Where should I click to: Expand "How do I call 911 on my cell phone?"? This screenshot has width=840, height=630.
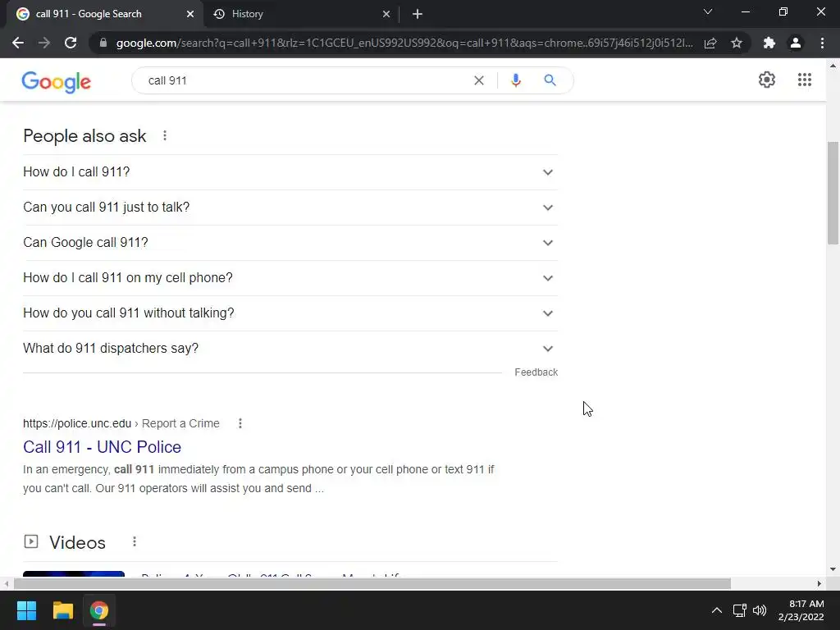click(290, 278)
